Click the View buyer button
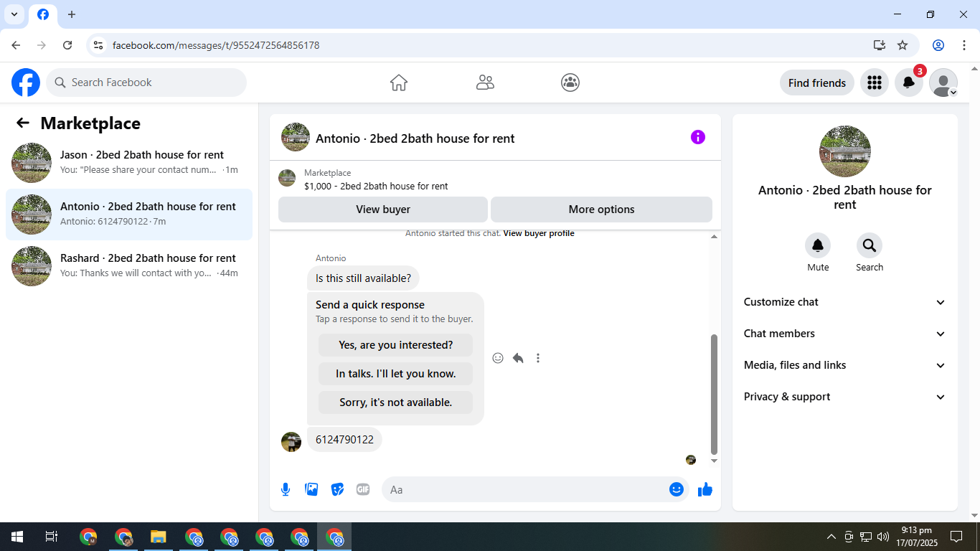Viewport: 980px width, 551px height. pyautogui.click(x=383, y=209)
